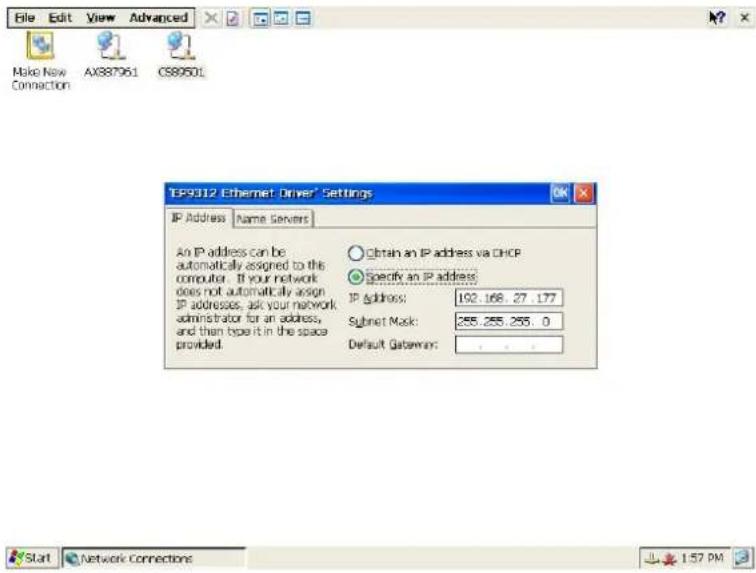Select Specify an IP address option
The width and height of the screenshot is (756, 573).
412,276
